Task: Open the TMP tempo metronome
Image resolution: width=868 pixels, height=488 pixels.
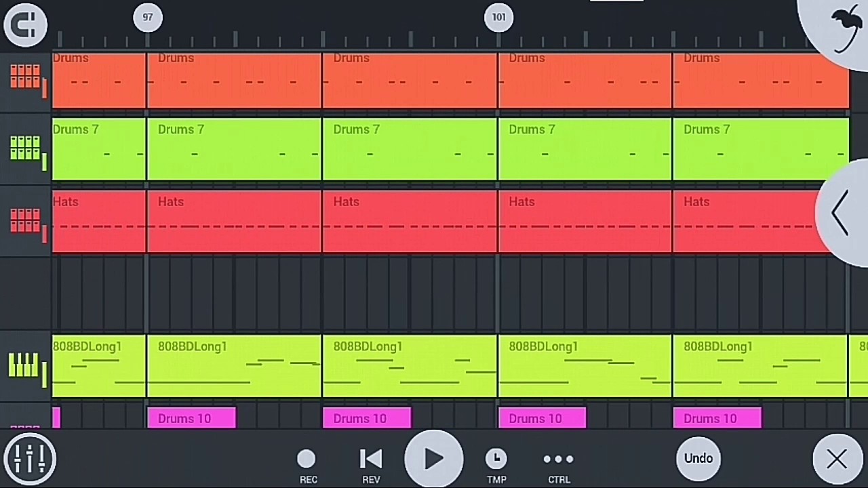Action: pos(496,466)
